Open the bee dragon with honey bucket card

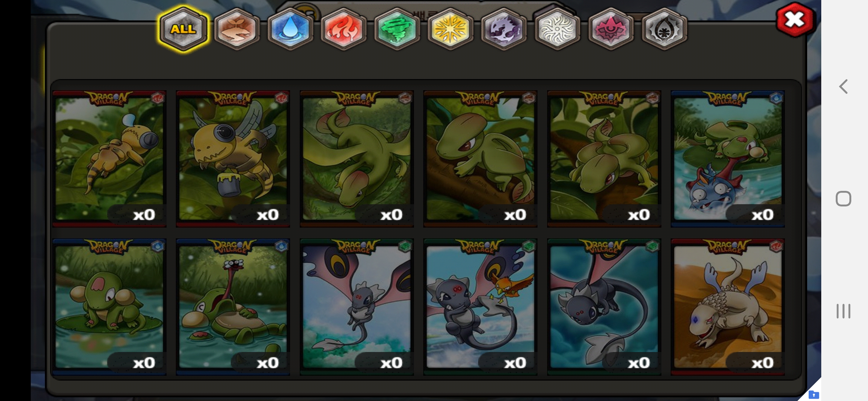[233, 159]
